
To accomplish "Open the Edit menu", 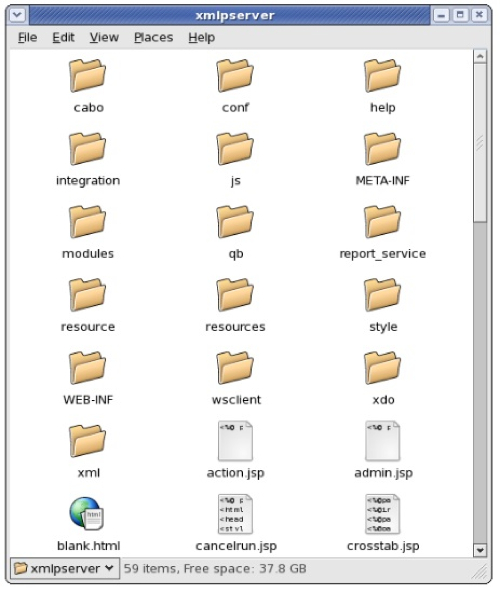I will [x=63, y=37].
